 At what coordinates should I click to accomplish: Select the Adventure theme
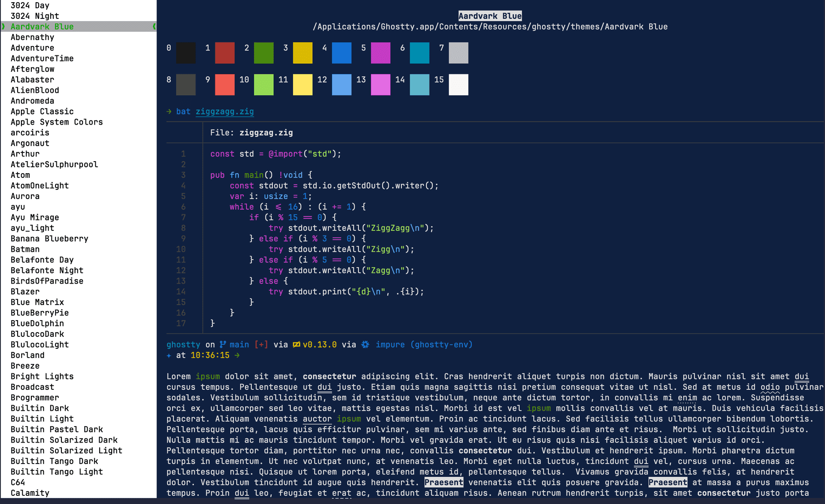tap(32, 47)
